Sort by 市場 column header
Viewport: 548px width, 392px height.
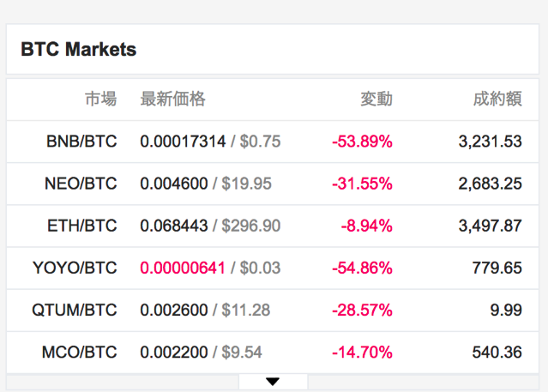100,99
